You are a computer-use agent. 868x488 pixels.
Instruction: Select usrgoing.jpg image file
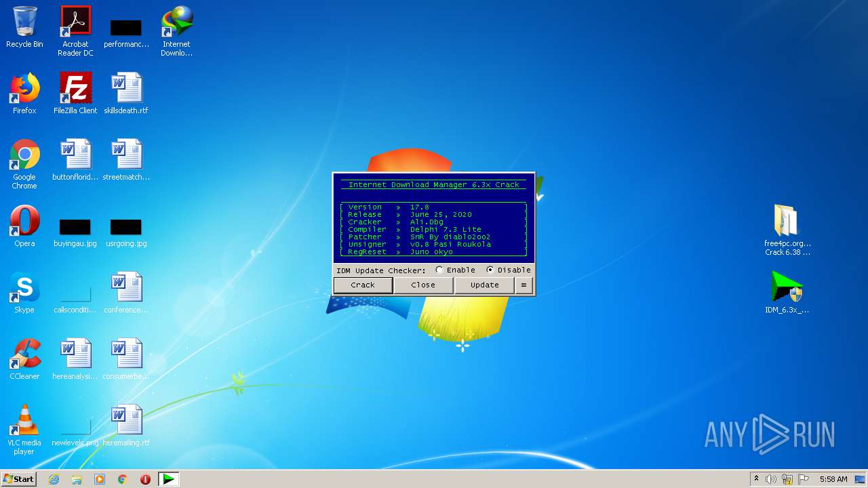coord(126,232)
